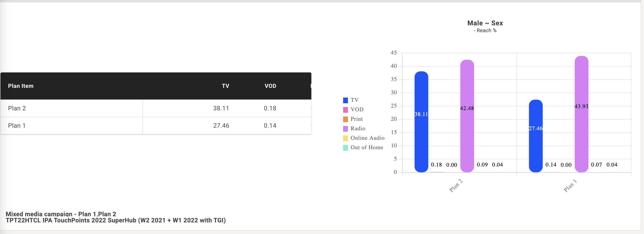
Task: Click the Plan 1 TV bar 27.46
Action: 536,136
